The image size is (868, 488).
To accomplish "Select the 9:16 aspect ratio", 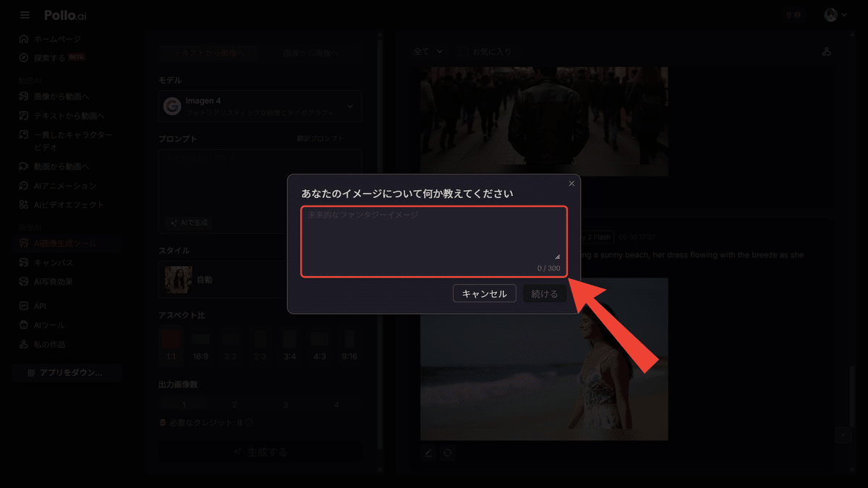I will 350,345.
